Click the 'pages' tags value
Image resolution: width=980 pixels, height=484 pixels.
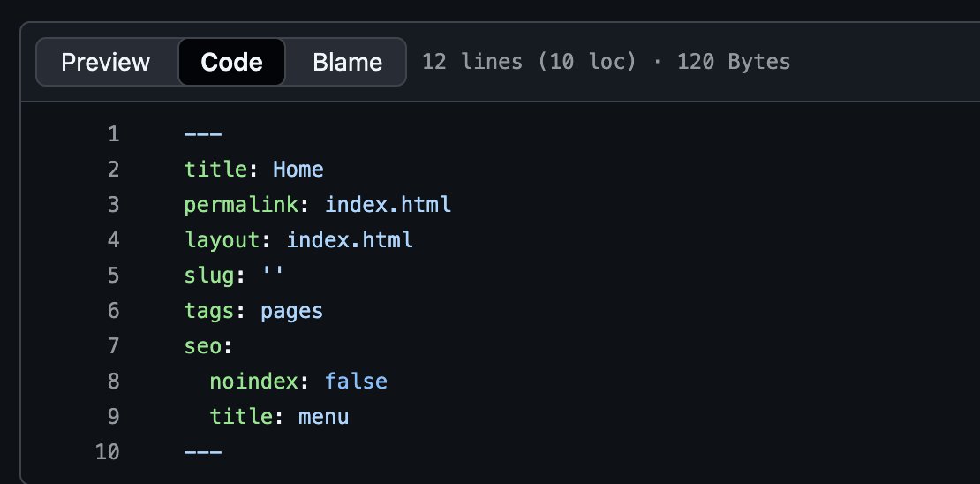click(x=292, y=311)
